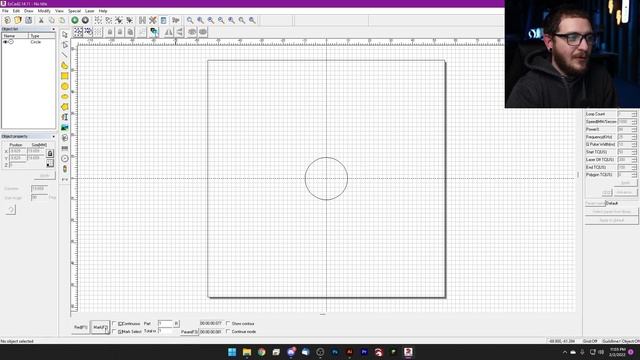
Task: Enable the Show contour checkbox
Action: (x=228, y=323)
